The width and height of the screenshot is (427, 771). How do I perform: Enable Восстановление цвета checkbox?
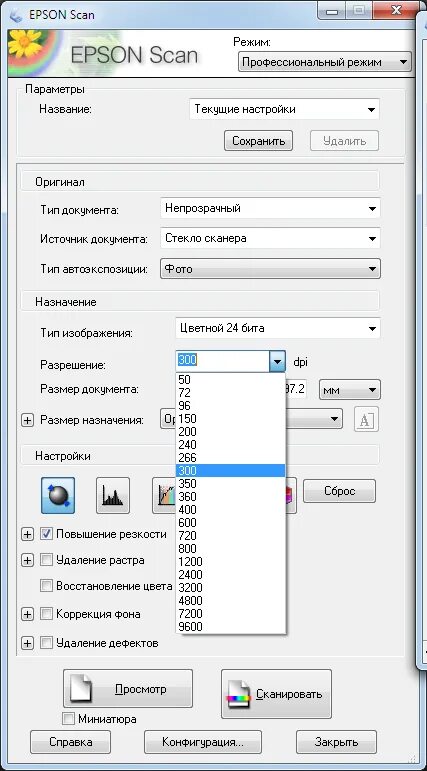click(x=46, y=586)
